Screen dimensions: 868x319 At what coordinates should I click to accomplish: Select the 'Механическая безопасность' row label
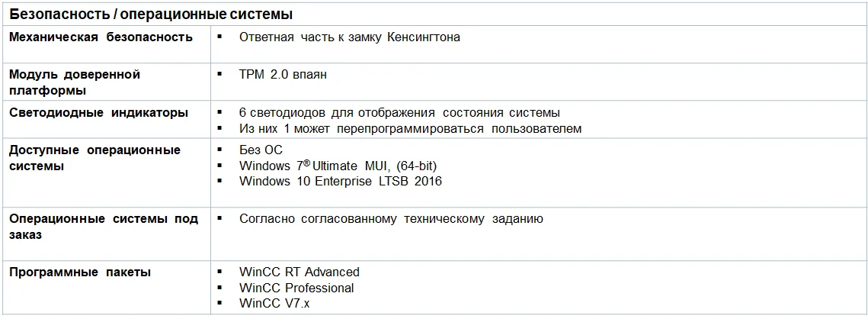101,37
